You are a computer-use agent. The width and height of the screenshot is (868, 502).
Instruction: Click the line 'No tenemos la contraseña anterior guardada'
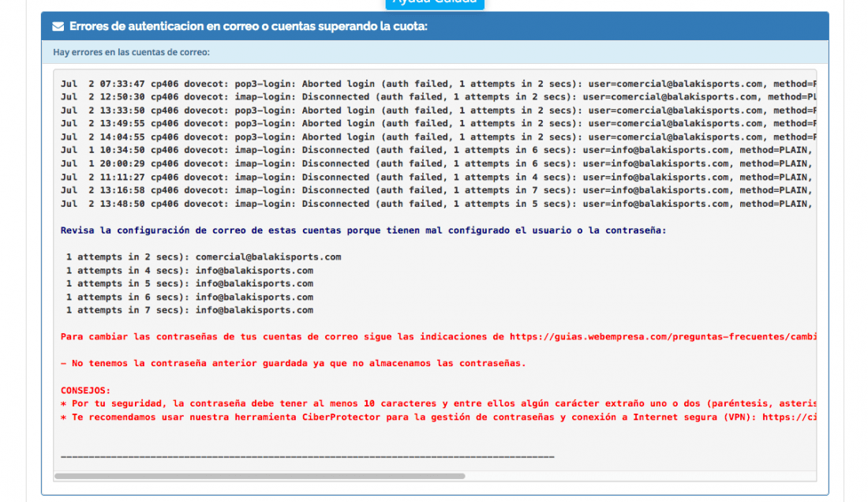click(294, 364)
